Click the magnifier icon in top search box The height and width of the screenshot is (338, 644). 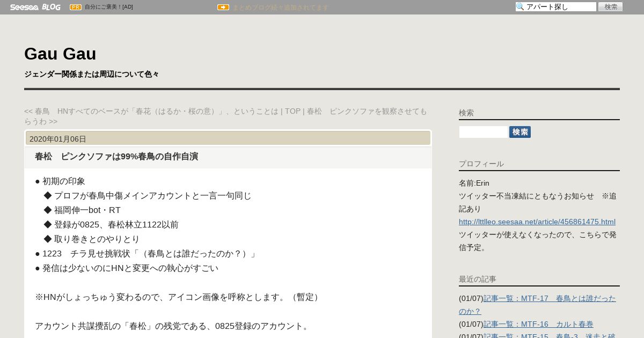point(520,7)
